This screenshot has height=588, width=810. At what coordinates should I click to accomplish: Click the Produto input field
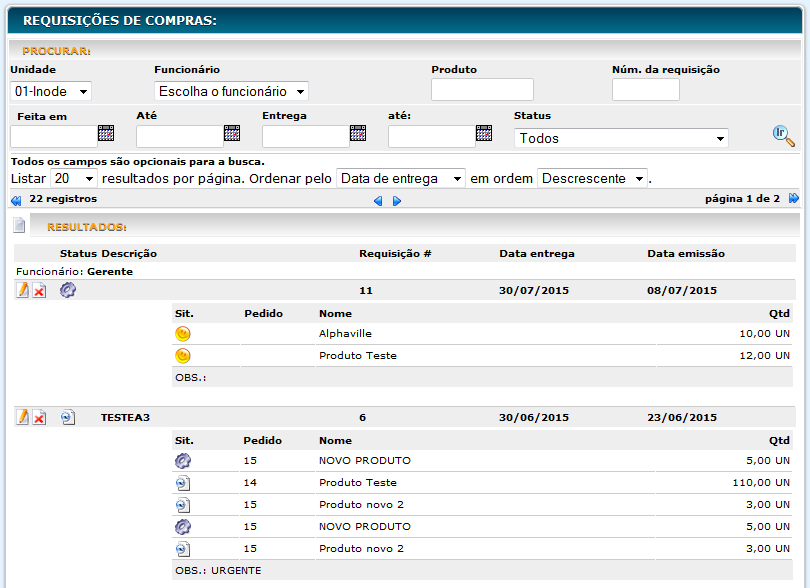click(482, 90)
